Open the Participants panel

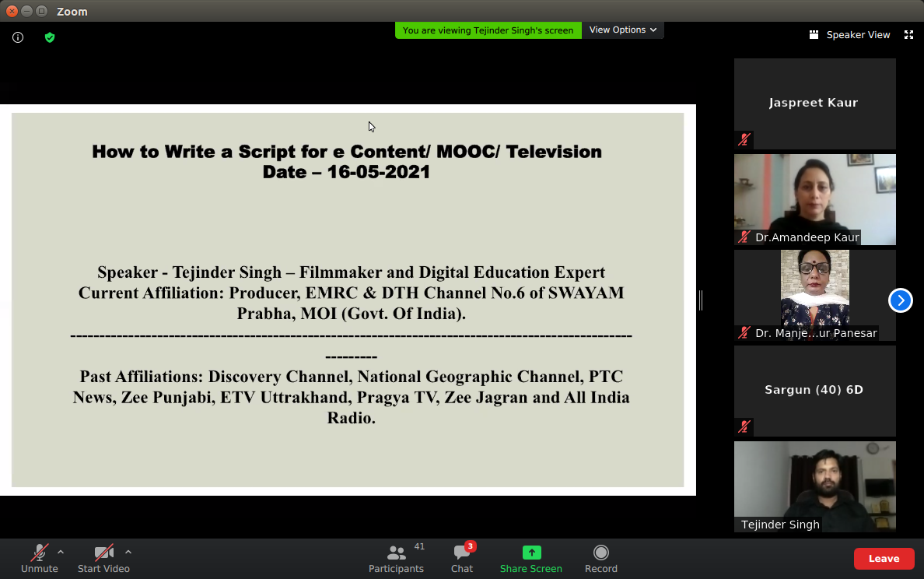397,558
